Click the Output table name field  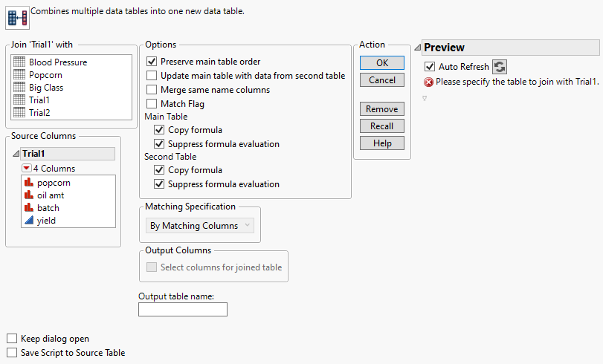pos(183,310)
